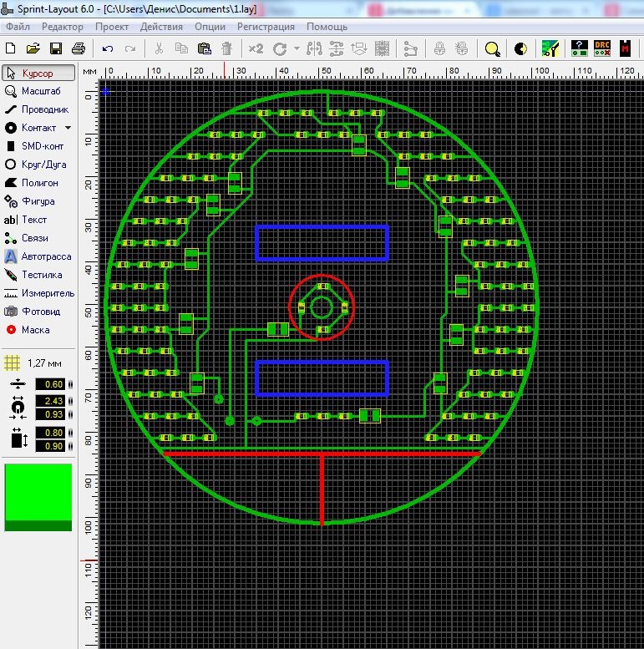
Task: Select the Контакт pad tool
Action: coord(31,128)
